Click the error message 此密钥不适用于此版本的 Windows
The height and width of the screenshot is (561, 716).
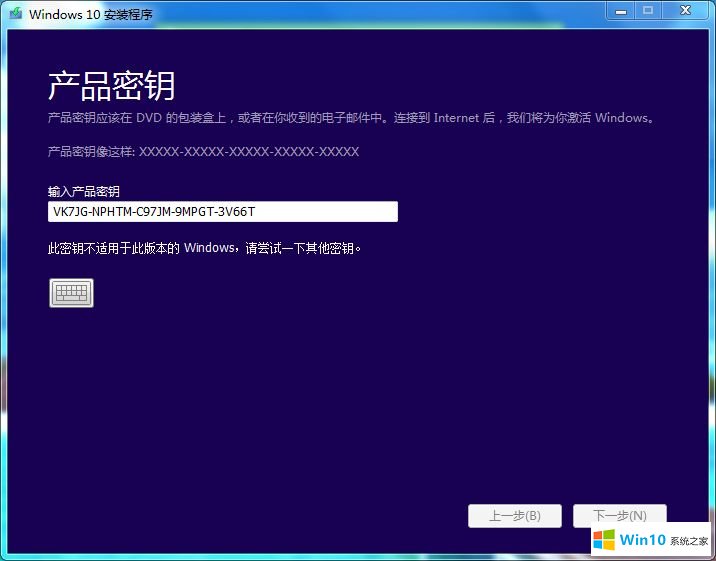pos(205,248)
